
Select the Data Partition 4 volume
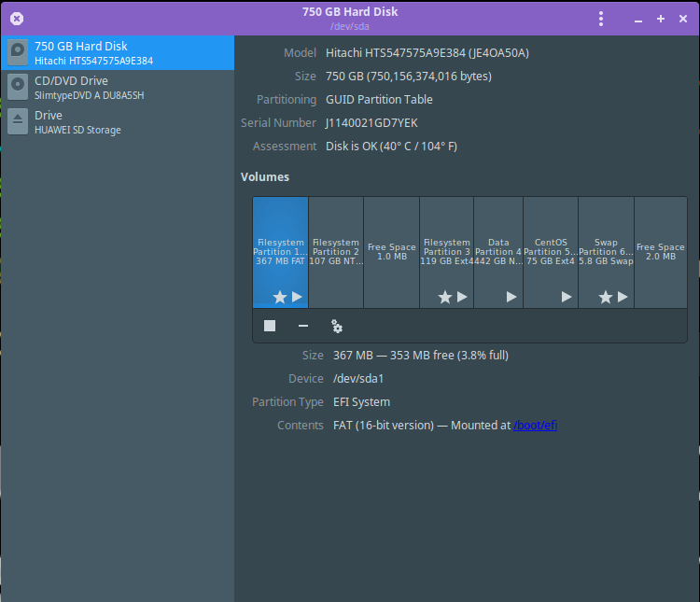click(x=498, y=252)
